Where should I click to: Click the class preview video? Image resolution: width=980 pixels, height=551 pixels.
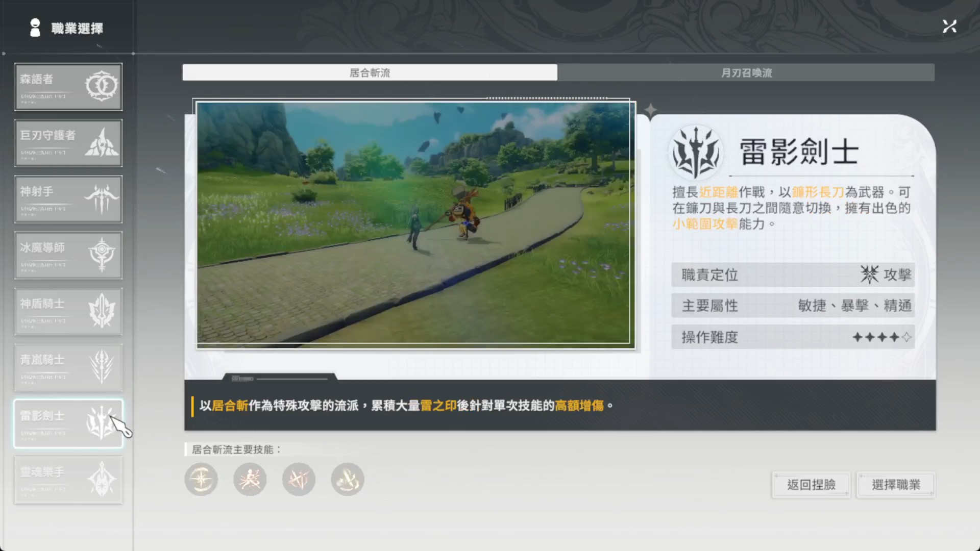coord(413,223)
